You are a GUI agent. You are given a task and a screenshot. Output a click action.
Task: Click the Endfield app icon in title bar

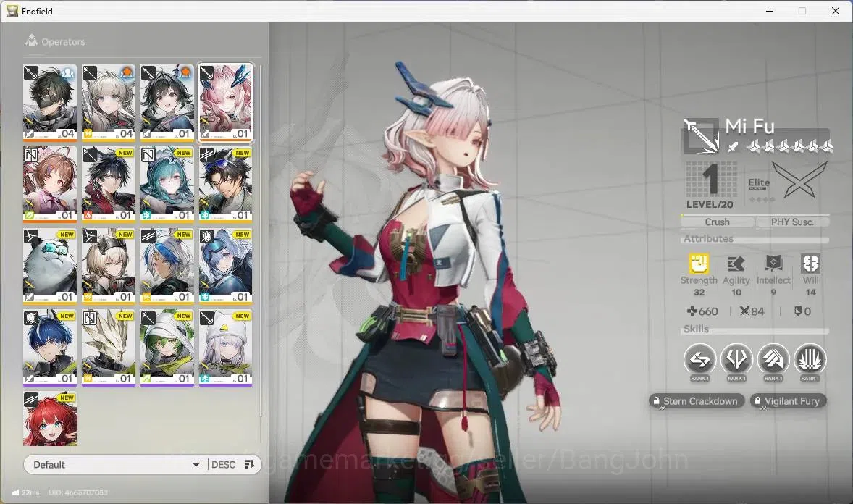click(x=12, y=11)
